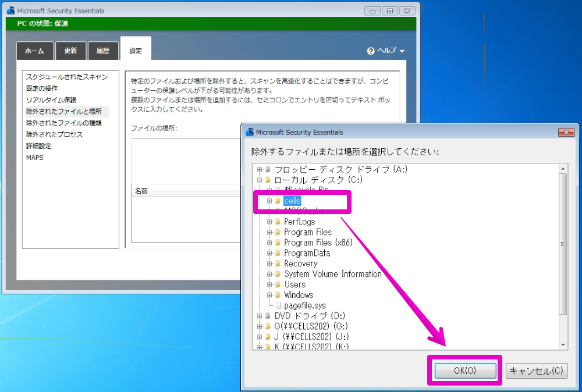582x392 pixels.
Task: Click the tree scrollbar down arrow
Action: click(563, 345)
